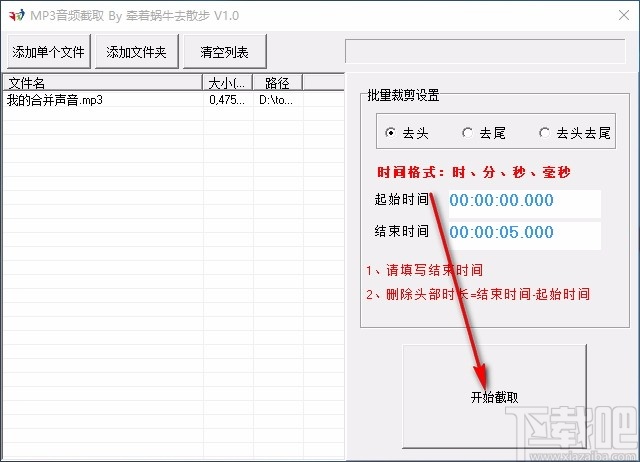The width and height of the screenshot is (640, 462).
Task: Choose the 去尾 radio option
Action: (484, 133)
